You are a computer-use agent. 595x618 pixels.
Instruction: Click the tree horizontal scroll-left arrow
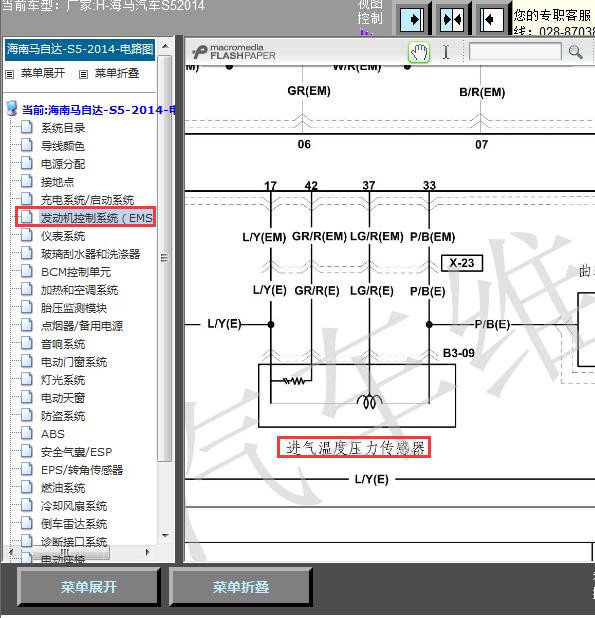[x=11, y=552]
